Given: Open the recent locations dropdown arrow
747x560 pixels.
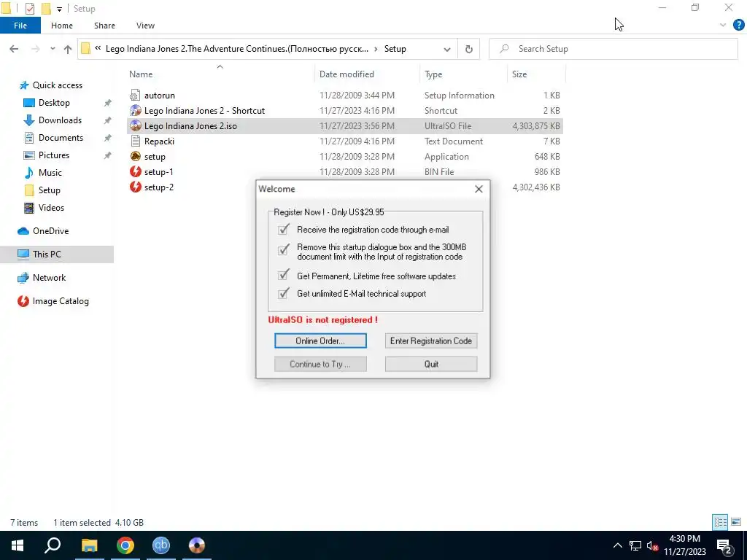Looking at the screenshot, I should point(53,49).
